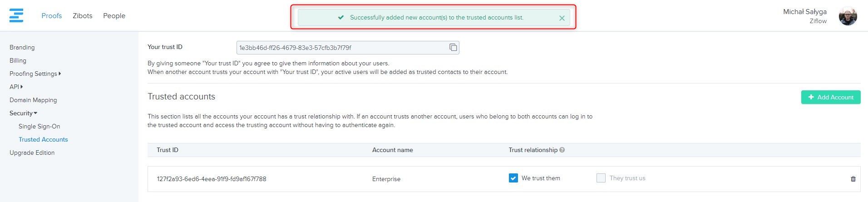Switch to the People tab
Viewport: 868px width, 202px height.
click(114, 16)
